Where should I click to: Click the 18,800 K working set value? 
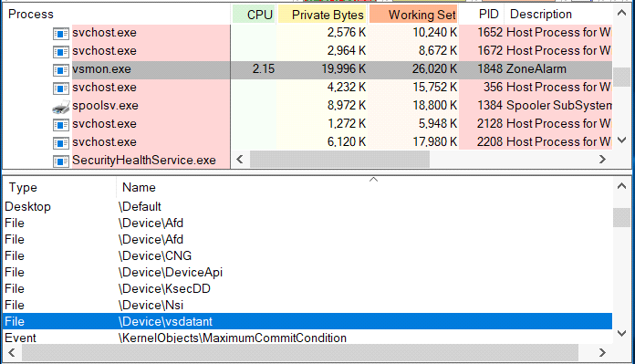[x=435, y=106]
